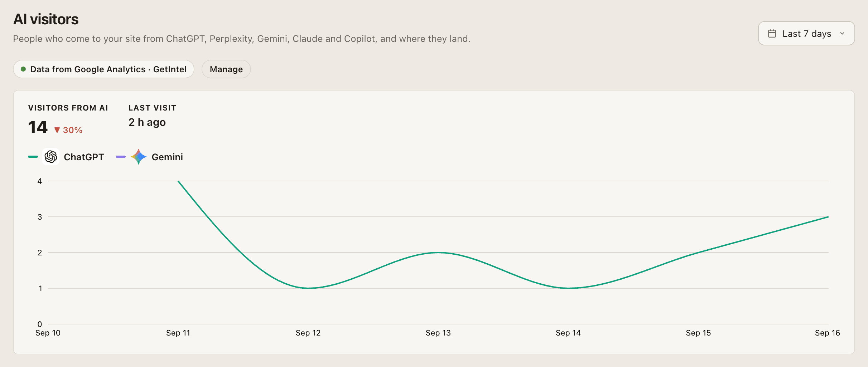Open the Last 7 days date range dropdown
The image size is (868, 367).
(x=806, y=34)
